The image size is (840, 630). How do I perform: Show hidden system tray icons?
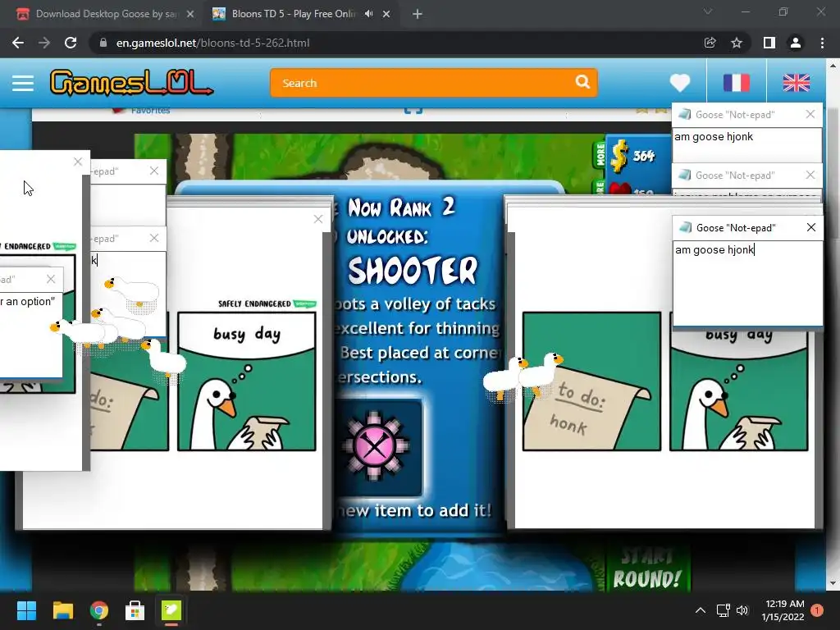[701, 610]
